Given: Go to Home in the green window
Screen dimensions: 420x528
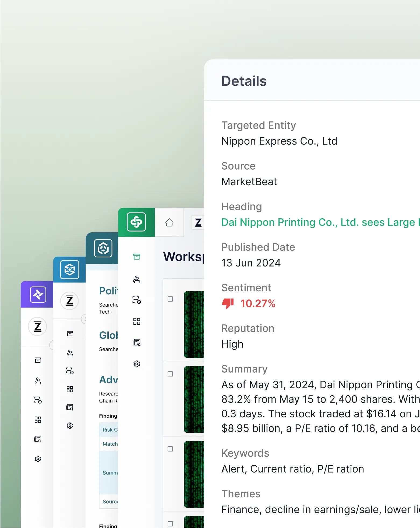Looking at the screenshot, I should tap(169, 222).
